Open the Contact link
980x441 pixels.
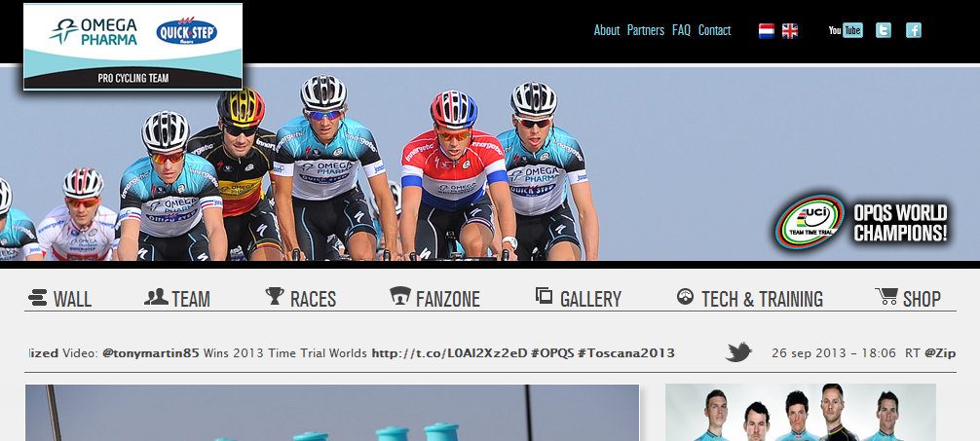[x=714, y=30]
